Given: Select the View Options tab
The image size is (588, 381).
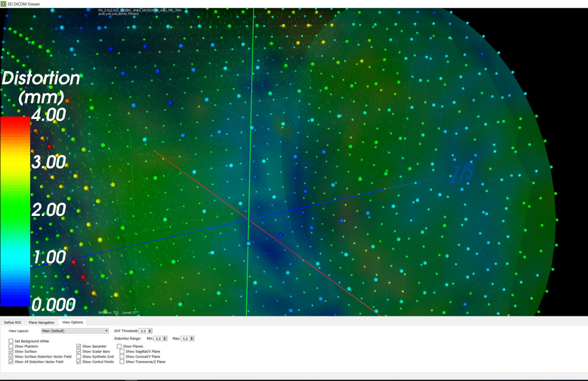Looking at the screenshot, I should pos(72,322).
